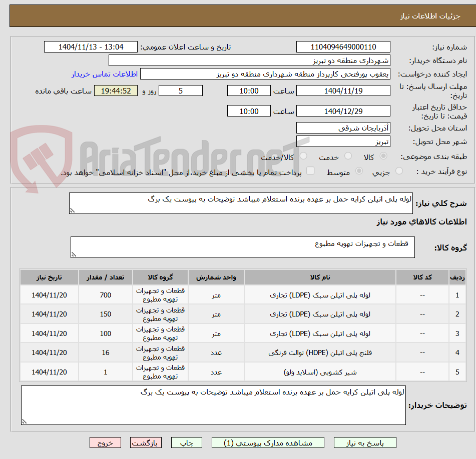This screenshot has width=476, height=459.
Task: Click the کد کالا column header
Action: click(422, 277)
